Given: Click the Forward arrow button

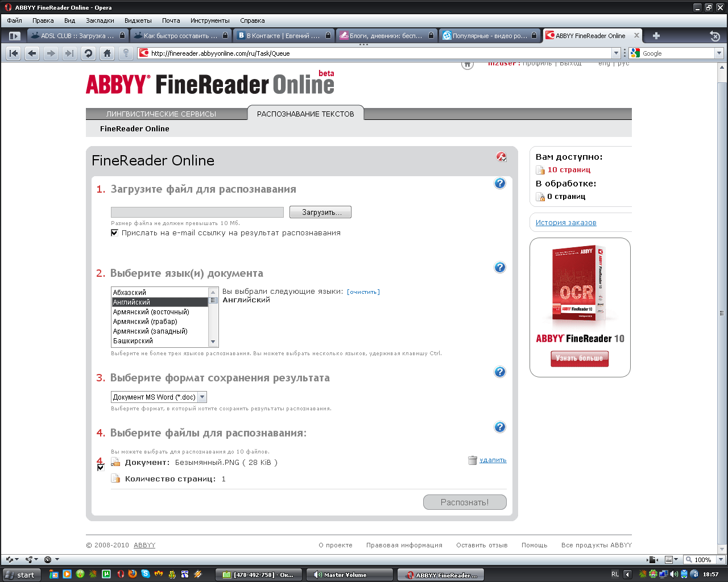Looking at the screenshot, I should (x=51, y=53).
